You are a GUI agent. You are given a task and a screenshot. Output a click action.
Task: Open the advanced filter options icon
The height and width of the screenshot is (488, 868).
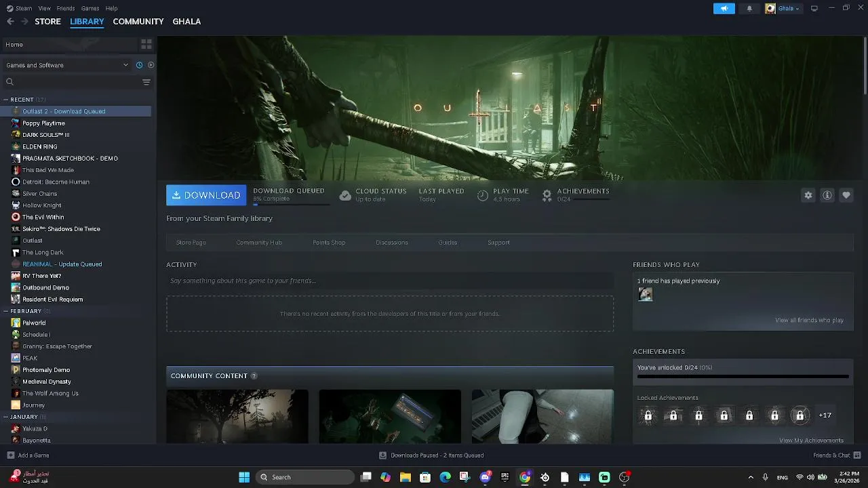pos(146,82)
